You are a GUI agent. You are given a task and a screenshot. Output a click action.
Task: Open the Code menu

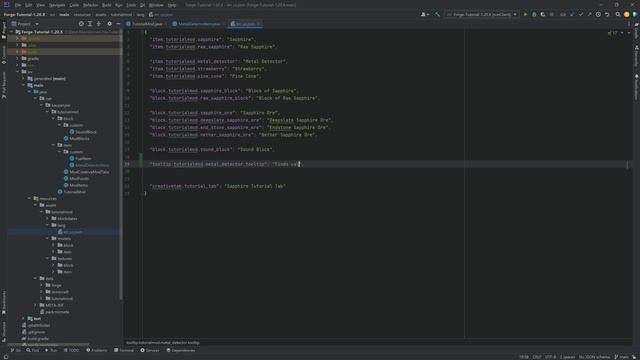click(74, 5)
